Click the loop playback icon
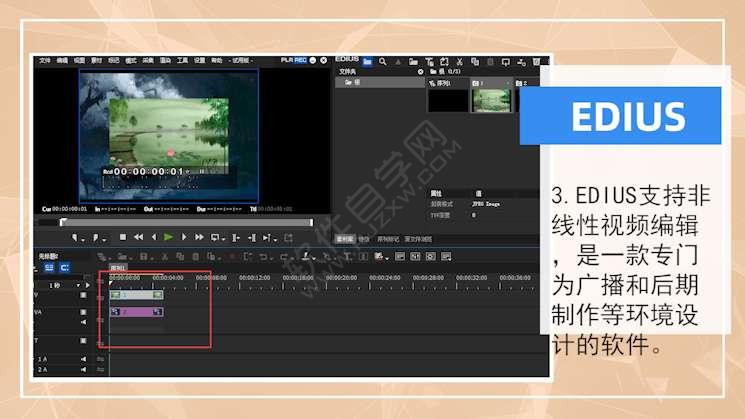Viewport: 745px width, 419px height. point(215,237)
